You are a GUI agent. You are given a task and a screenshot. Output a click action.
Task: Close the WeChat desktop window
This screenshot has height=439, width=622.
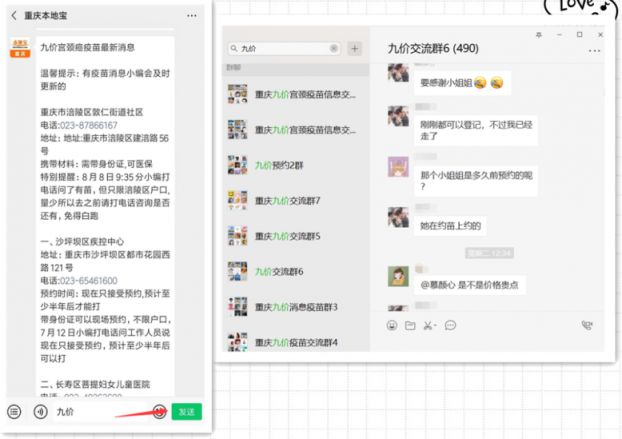[x=601, y=35]
